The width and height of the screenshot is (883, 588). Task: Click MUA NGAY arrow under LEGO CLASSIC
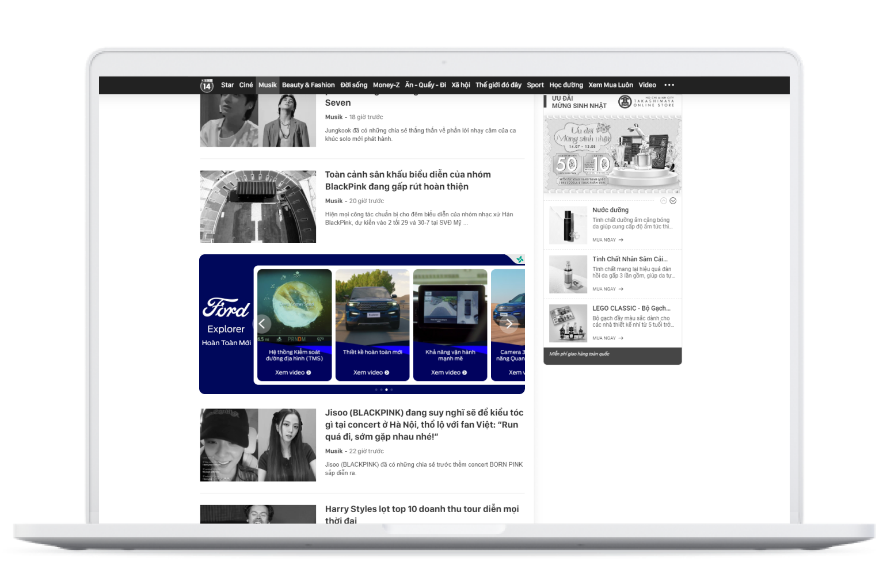point(621,338)
